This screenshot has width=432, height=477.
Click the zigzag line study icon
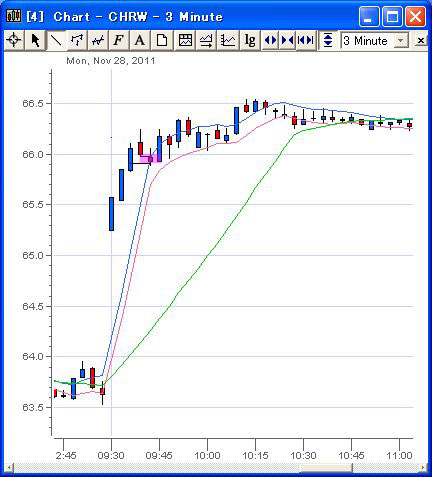(98, 40)
